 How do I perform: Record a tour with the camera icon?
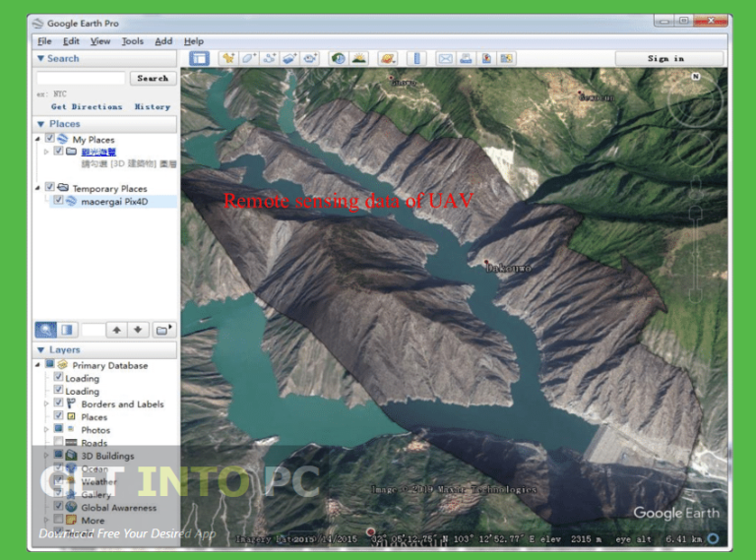click(310, 59)
